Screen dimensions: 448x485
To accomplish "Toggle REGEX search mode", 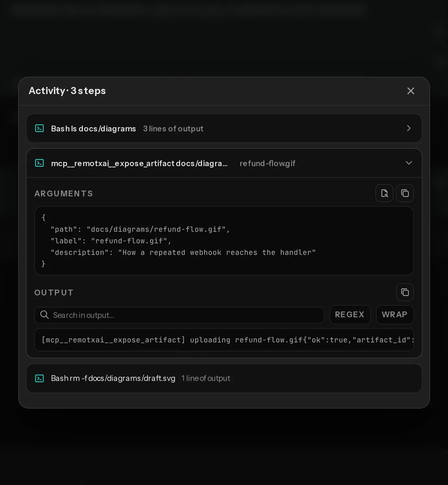I will click(x=350, y=315).
